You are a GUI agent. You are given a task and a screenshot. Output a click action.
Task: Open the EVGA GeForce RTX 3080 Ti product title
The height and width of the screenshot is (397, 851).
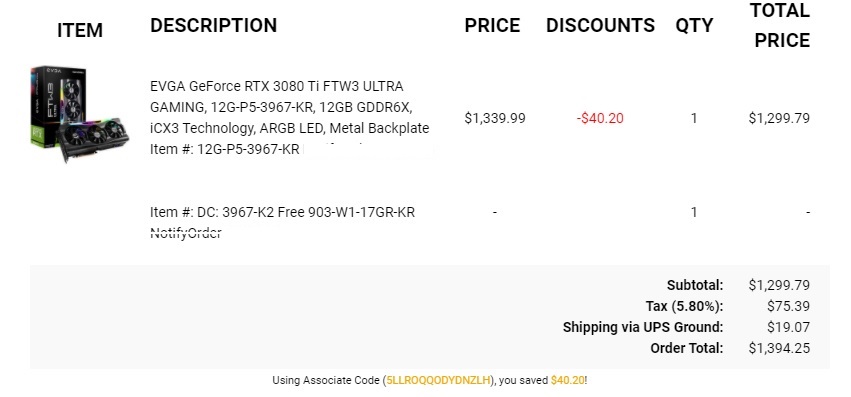289,107
